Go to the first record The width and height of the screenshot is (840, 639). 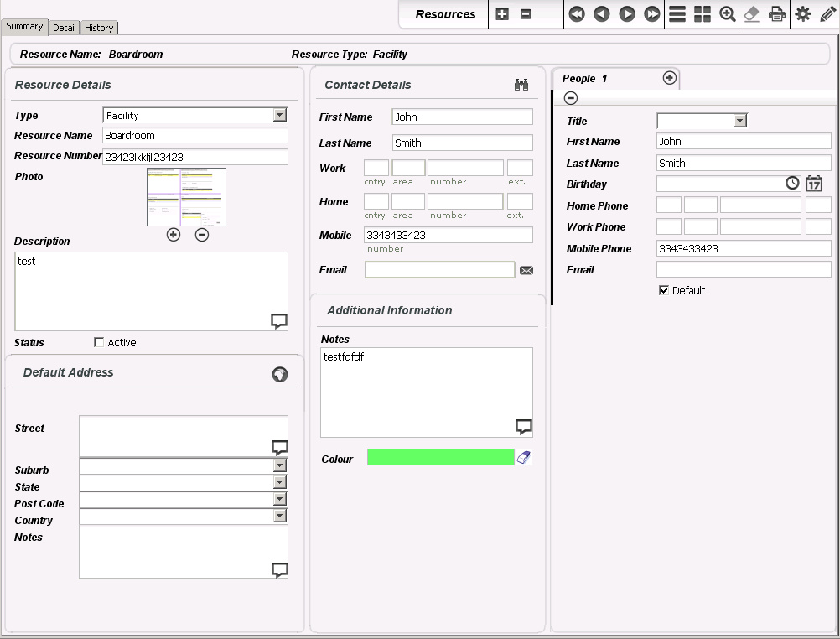click(x=576, y=14)
